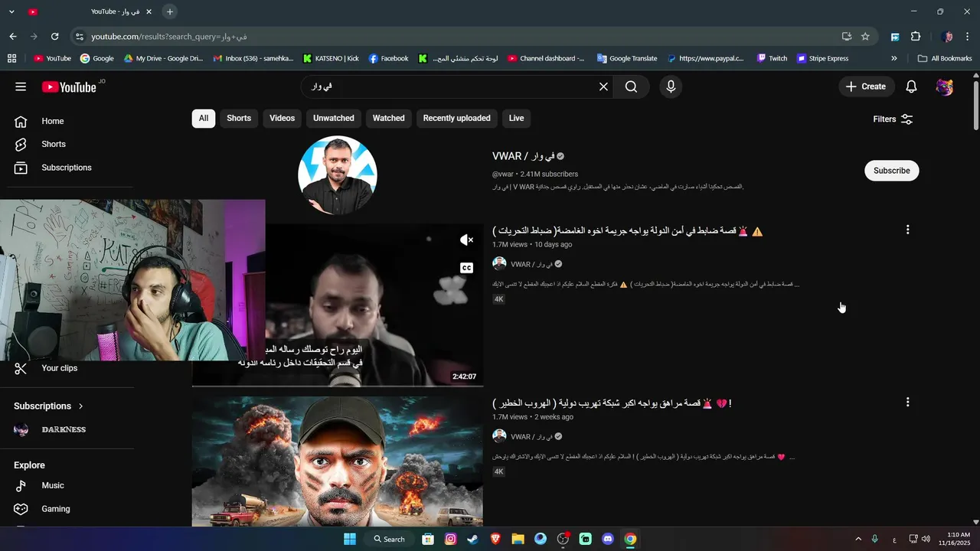Image resolution: width=980 pixels, height=551 pixels.
Task: Clear the search box with the X
Action: coord(603,86)
